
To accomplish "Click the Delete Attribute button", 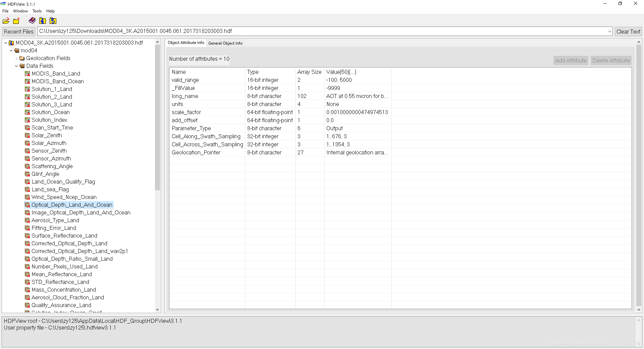I will pyautogui.click(x=611, y=60).
